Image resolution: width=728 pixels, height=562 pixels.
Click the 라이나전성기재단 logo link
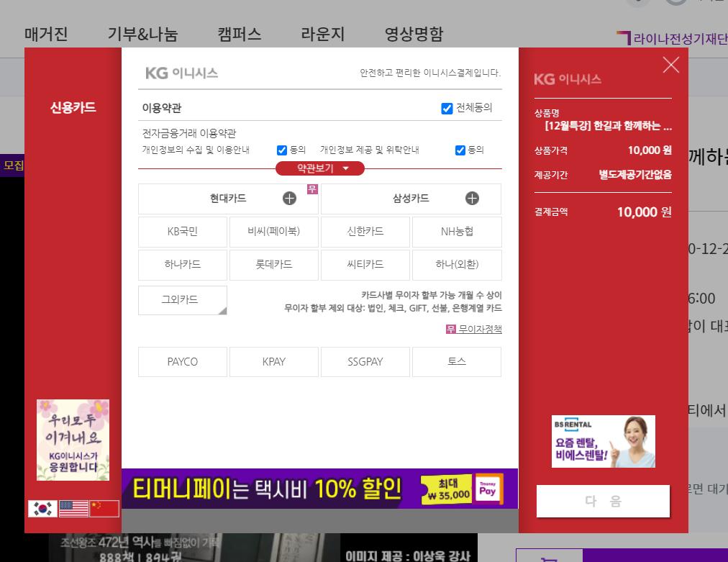673,39
